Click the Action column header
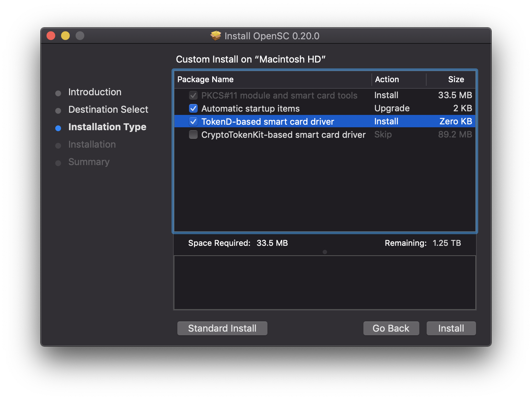This screenshot has height=400, width=532. 387,79
